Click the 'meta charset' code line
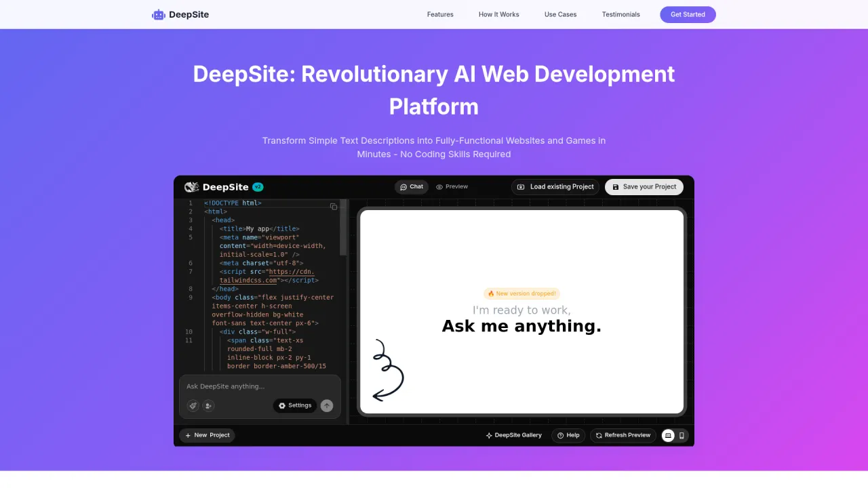 pyautogui.click(x=262, y=263)
